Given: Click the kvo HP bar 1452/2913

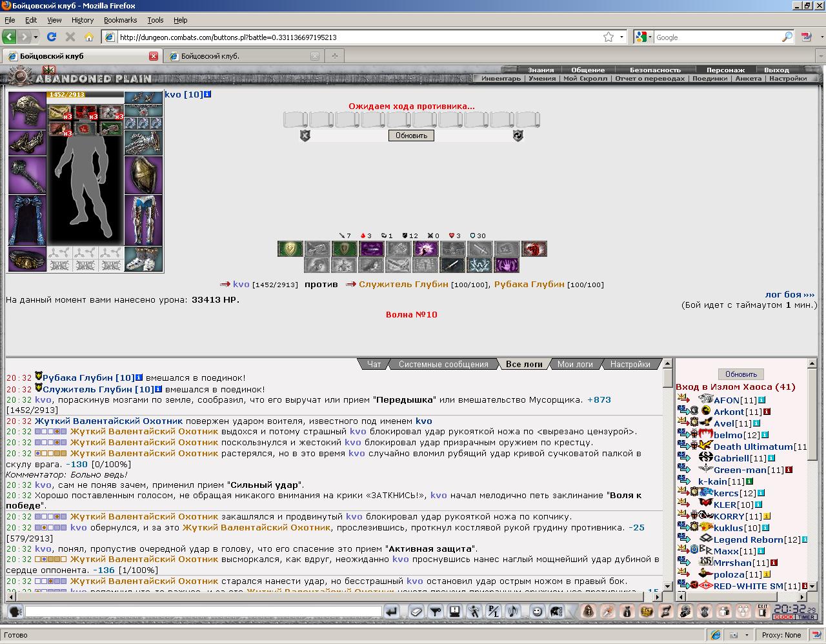Looking at the screenshot, I should click(x=85, y=94).
